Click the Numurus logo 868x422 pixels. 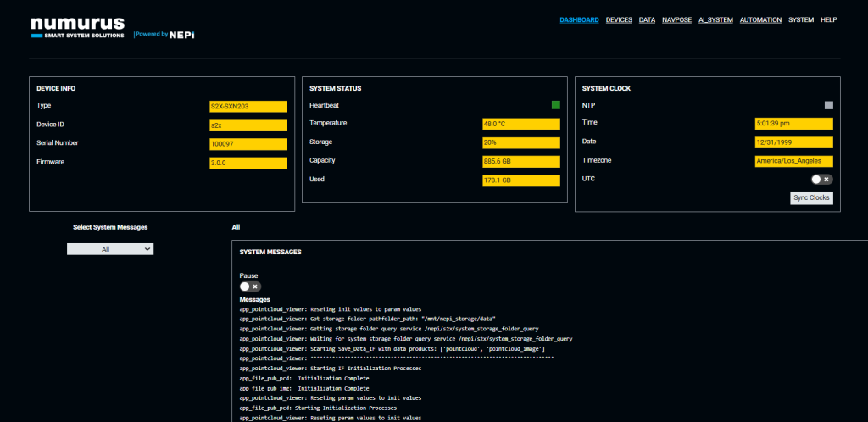(x=77, y=28)
